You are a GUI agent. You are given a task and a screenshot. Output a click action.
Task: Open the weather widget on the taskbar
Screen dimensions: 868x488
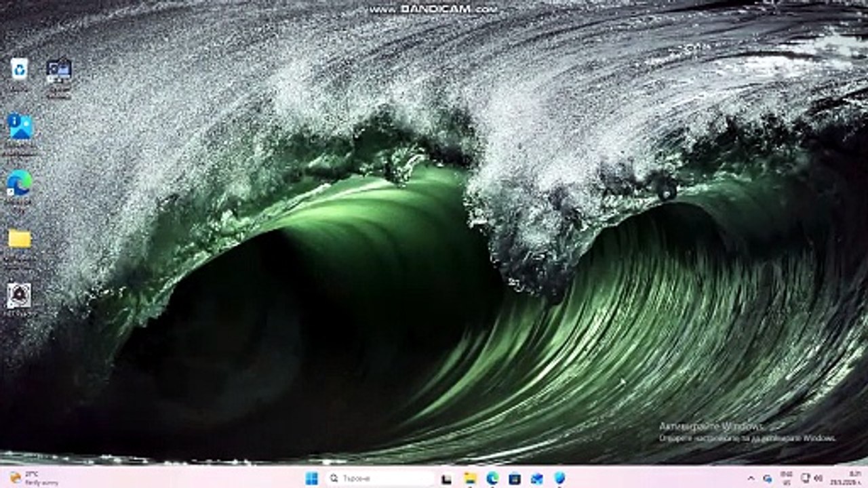pyautogui.click(x=33, y=479)
